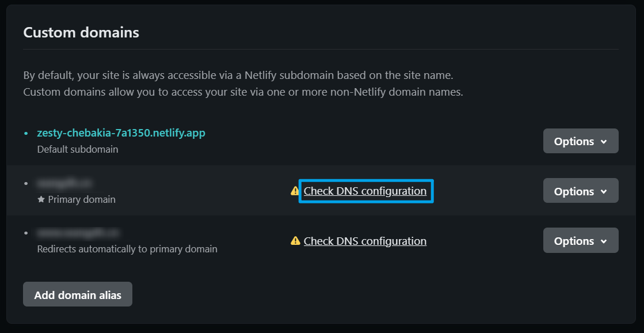Check DNS configuration for the primary domain
Screen dimensions: 644x333
click(365, 191)
